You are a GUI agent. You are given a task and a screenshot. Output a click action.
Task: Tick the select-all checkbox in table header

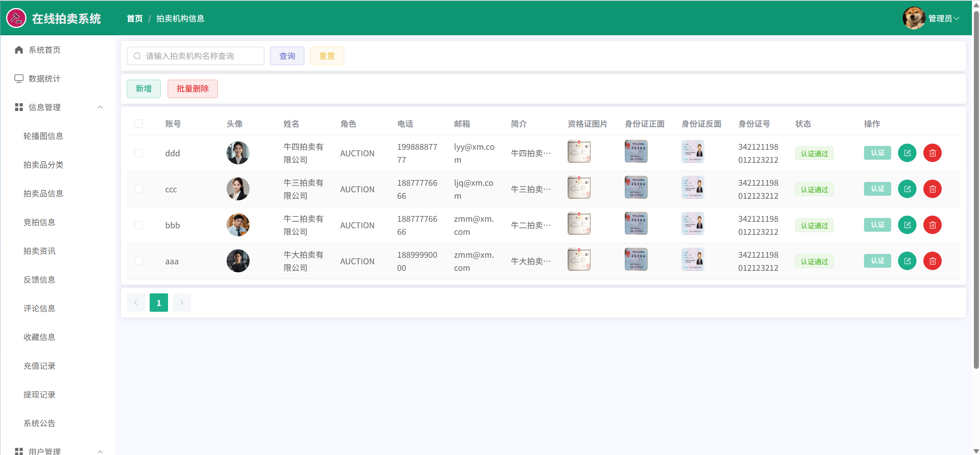139,124
